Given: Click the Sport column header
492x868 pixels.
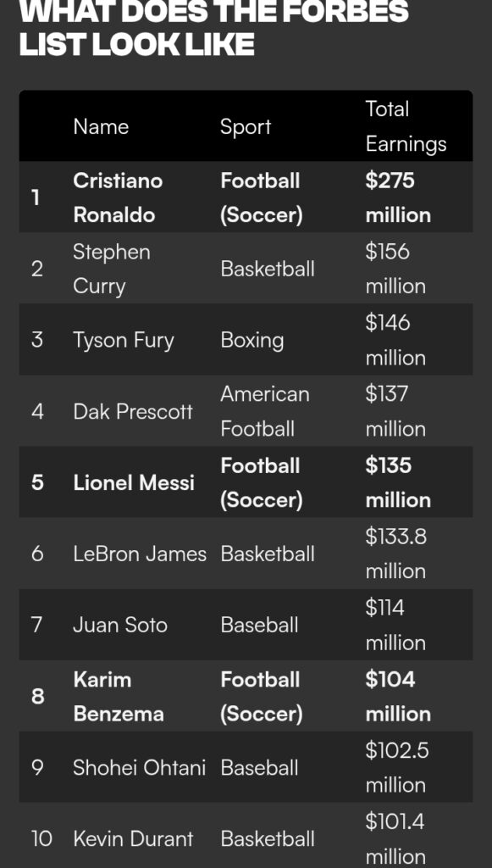Looking at the screenshot, I should click(x=246, y=127).
